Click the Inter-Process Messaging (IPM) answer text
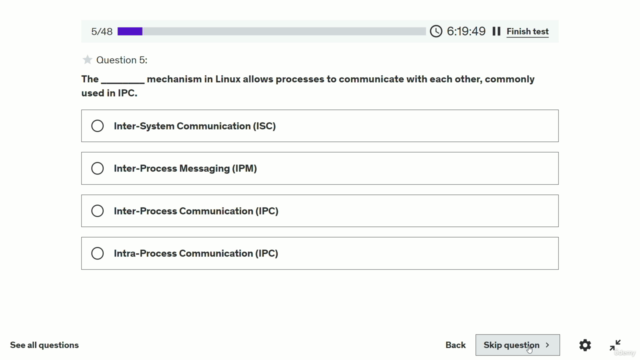Viewport: 640px width, 360px height. click(x=185, y=168)
